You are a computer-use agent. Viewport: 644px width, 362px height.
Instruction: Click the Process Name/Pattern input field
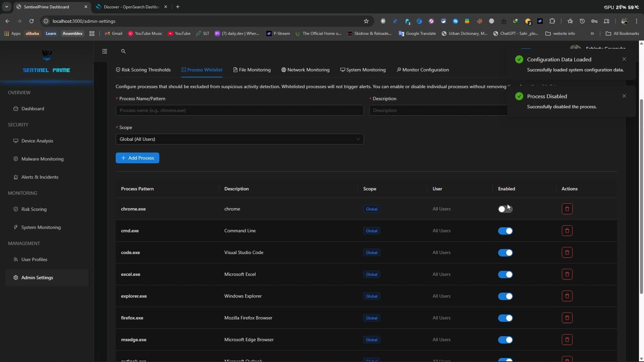tap(239, 110)
